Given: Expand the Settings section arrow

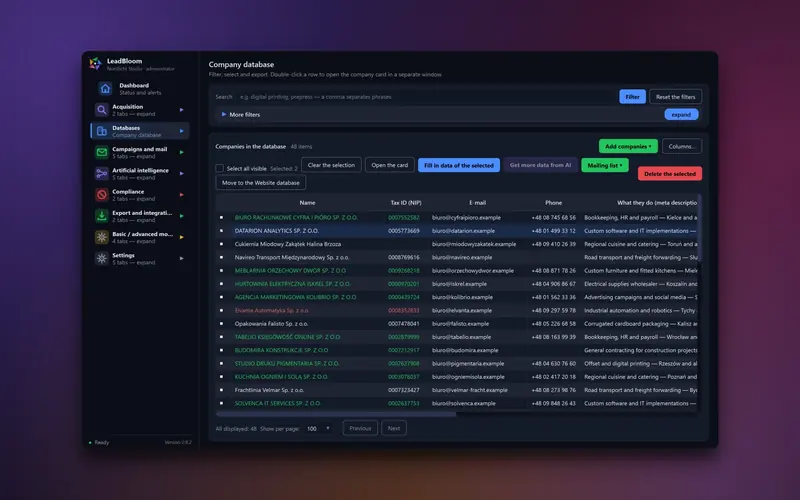Looking at the screenshot, I should [x=182, y=258].
